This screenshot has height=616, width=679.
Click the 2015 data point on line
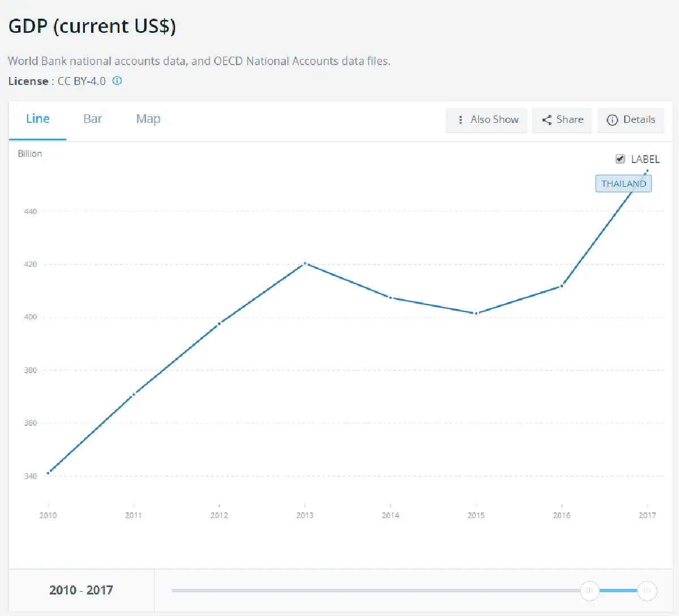point(476,313)
